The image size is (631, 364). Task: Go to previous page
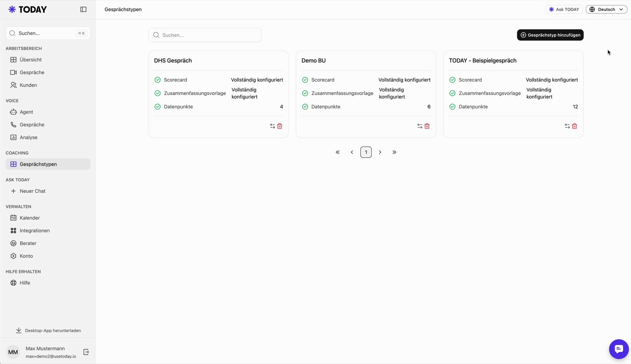click(352, 152)
